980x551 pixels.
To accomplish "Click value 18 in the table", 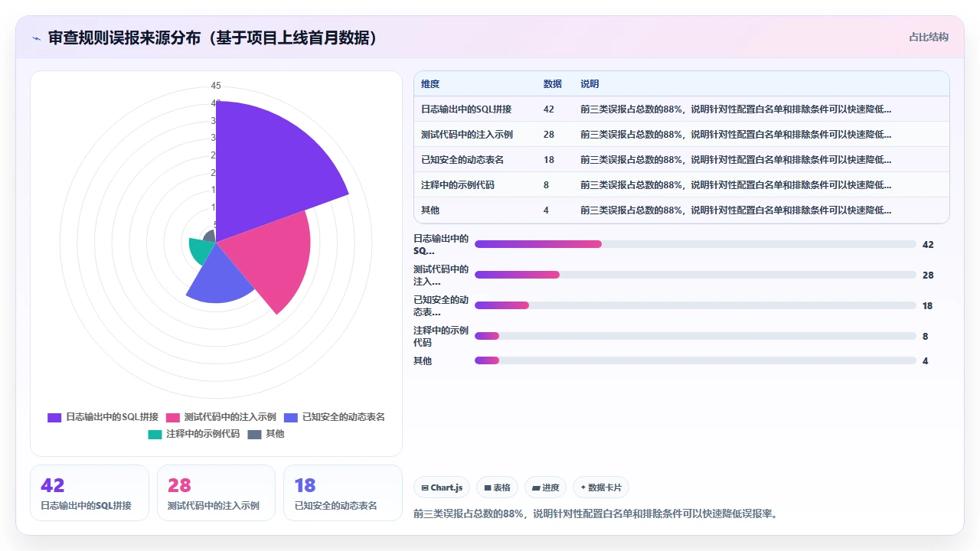I will tap(549, 159).
